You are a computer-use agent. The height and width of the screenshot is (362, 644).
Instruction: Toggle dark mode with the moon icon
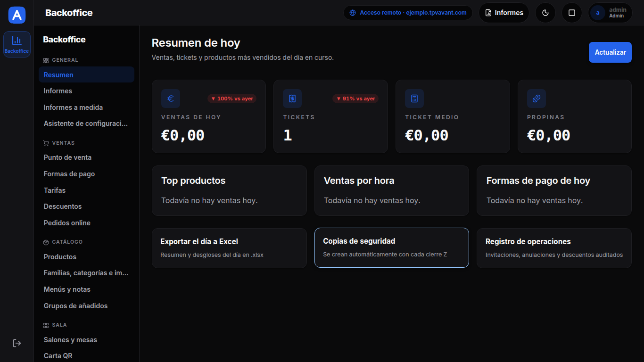coord(545,13)
